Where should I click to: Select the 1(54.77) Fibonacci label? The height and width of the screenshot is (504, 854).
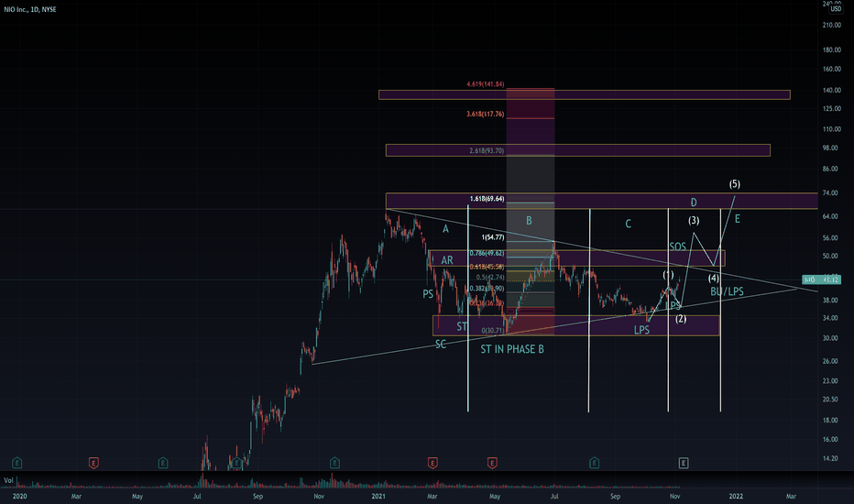point(493,237)
